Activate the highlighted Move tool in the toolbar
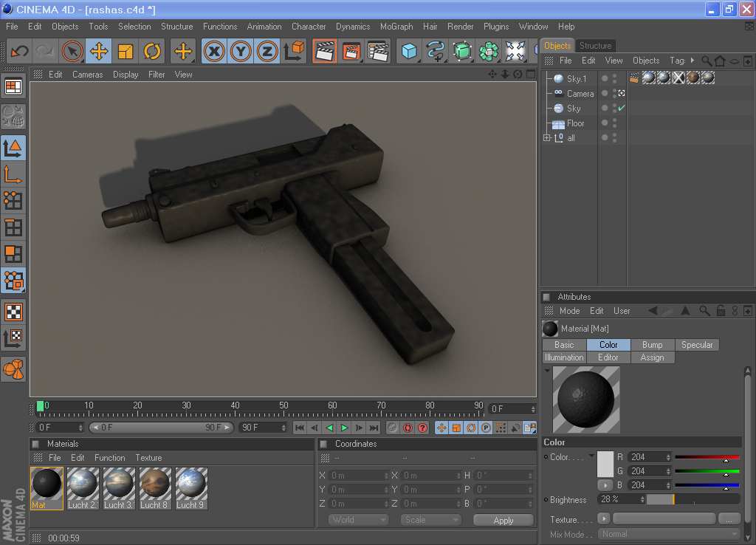The height and width of the screenshot is (545, 756). (x=99, y=51)
